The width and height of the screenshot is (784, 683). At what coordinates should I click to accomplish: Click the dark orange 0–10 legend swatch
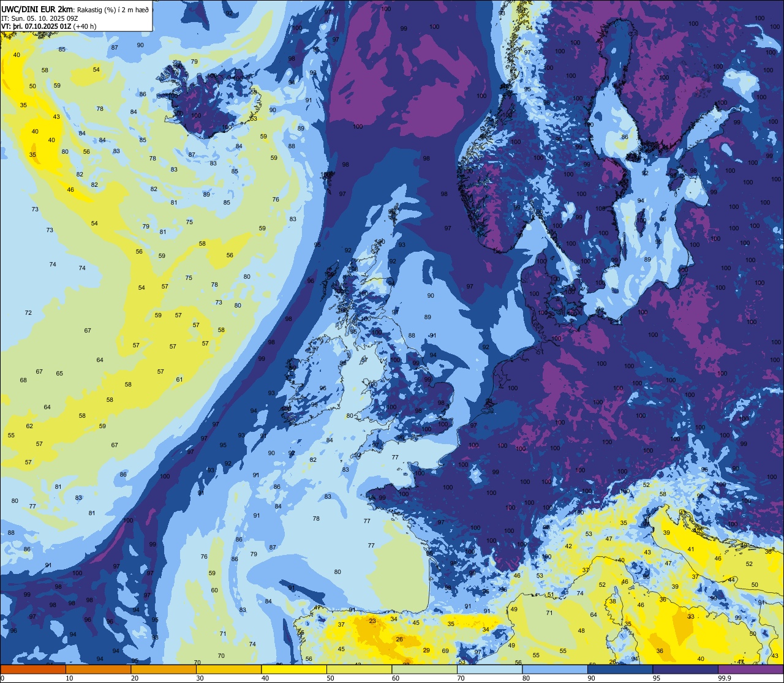coord(33,669)
